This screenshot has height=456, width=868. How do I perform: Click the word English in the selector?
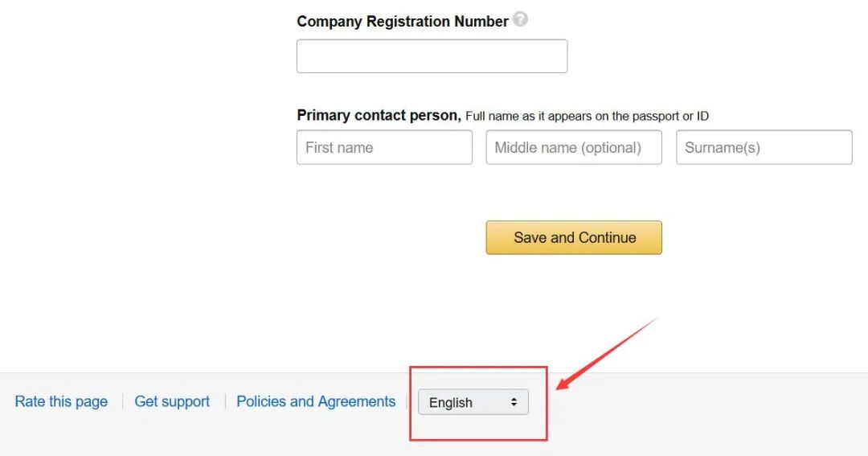tap(451, 403)
